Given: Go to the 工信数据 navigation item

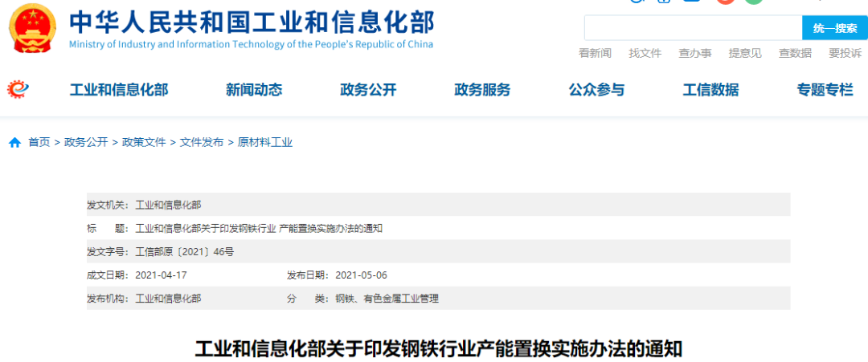Looking at the screenshot, I should point(710,90).
